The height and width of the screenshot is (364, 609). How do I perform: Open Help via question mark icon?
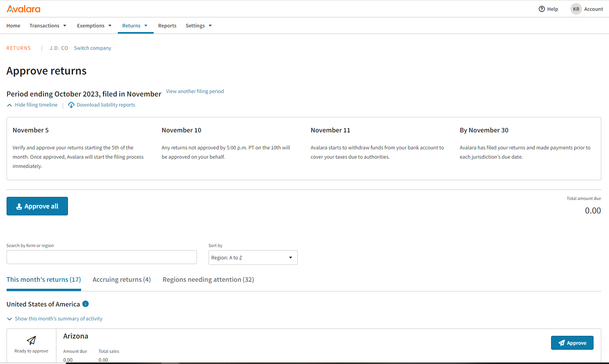point(542,9)
